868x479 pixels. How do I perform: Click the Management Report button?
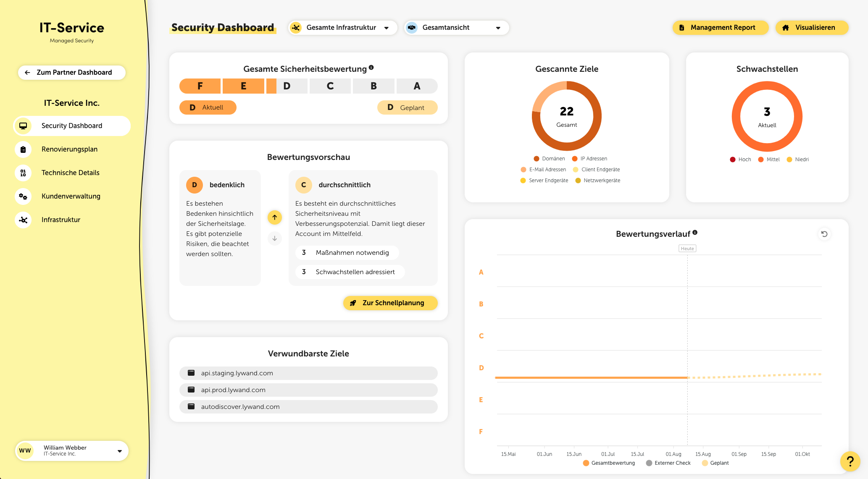(x=720, y=28)
